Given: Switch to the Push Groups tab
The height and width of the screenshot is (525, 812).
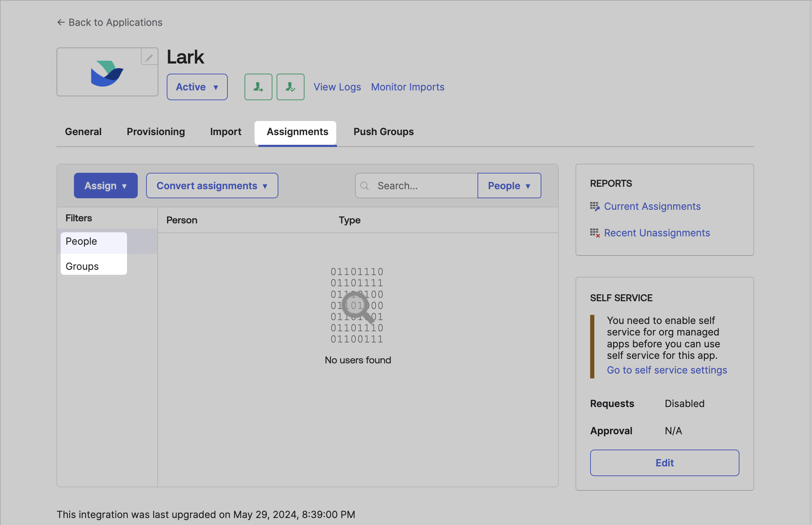Looking at the screenshot, I should [x=383, y=132].
